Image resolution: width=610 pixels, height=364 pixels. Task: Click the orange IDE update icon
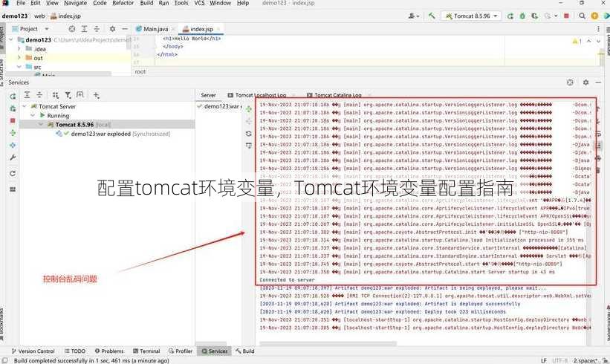594,16
